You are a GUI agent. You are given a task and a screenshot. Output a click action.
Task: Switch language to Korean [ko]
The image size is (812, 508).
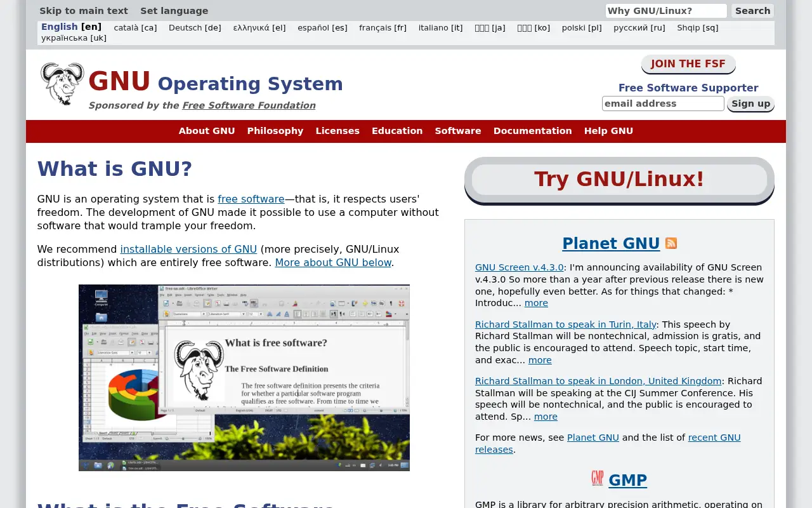pos(534,28)
